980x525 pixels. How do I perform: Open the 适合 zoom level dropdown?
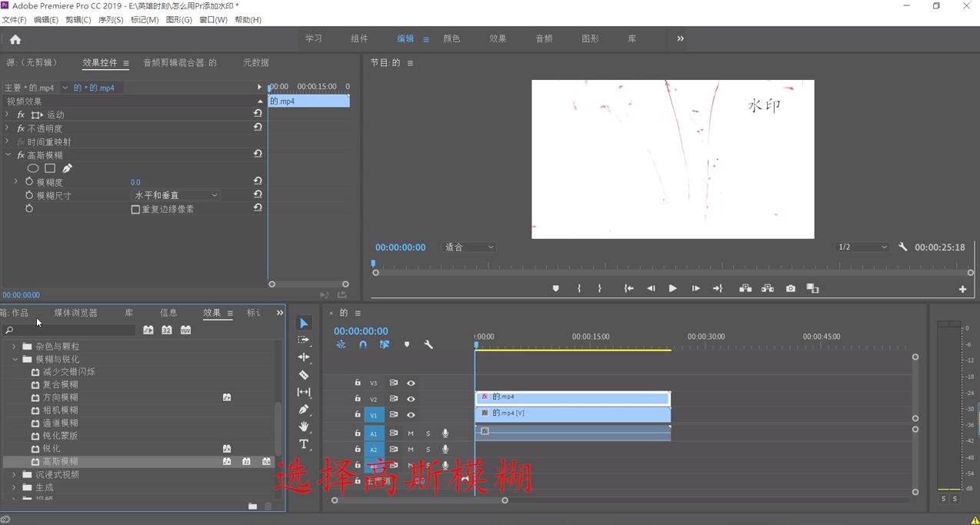pos(469,248)
